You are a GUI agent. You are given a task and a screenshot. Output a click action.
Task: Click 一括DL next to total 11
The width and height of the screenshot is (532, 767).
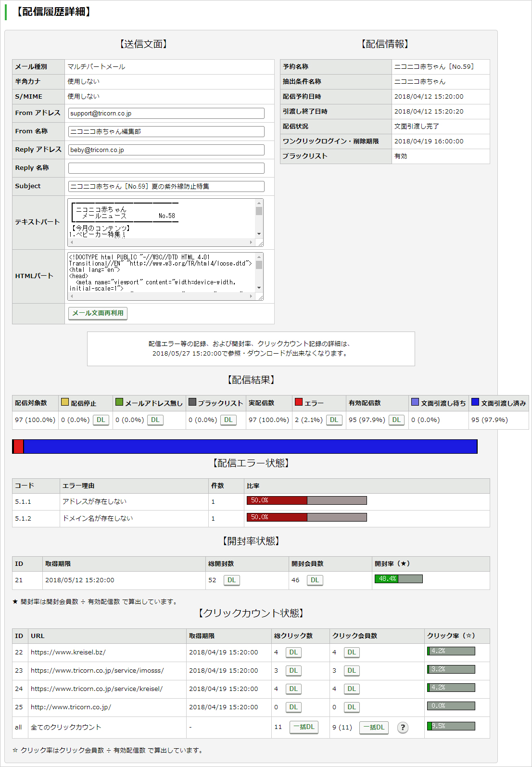[x=304, y=727]
